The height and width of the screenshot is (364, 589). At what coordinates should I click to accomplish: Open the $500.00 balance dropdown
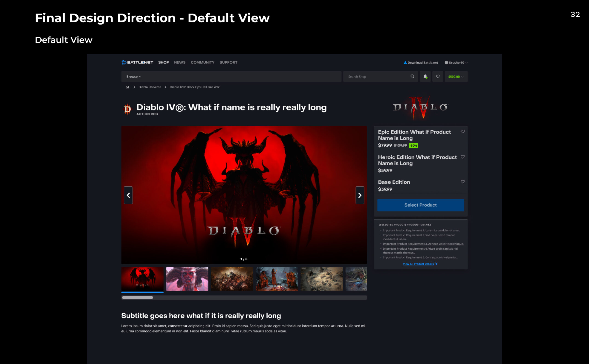pos(456,76)
